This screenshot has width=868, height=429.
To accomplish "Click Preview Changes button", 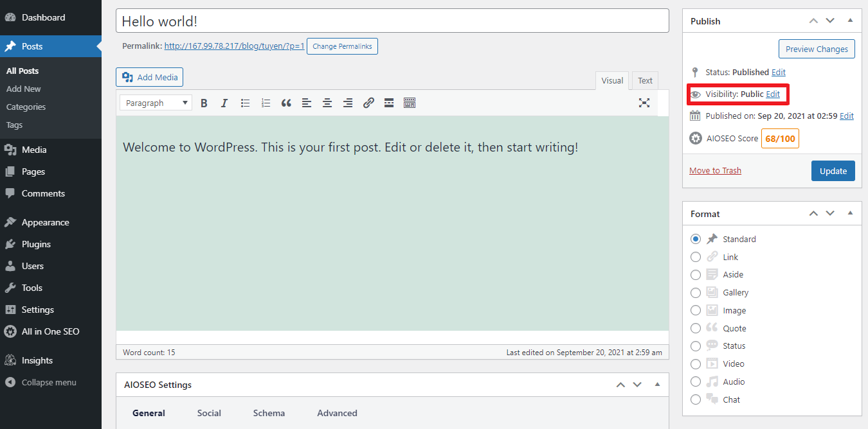I will [x=817, y=49].
